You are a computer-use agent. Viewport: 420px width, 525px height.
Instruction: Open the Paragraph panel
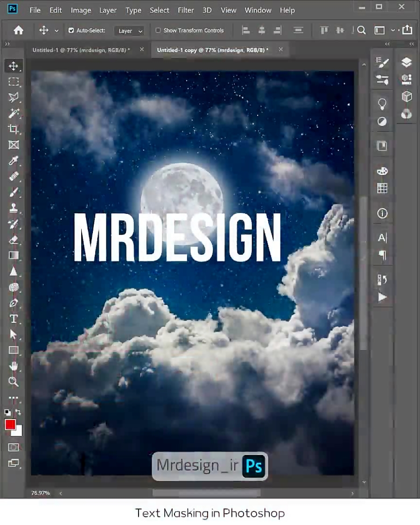[382, 256]
